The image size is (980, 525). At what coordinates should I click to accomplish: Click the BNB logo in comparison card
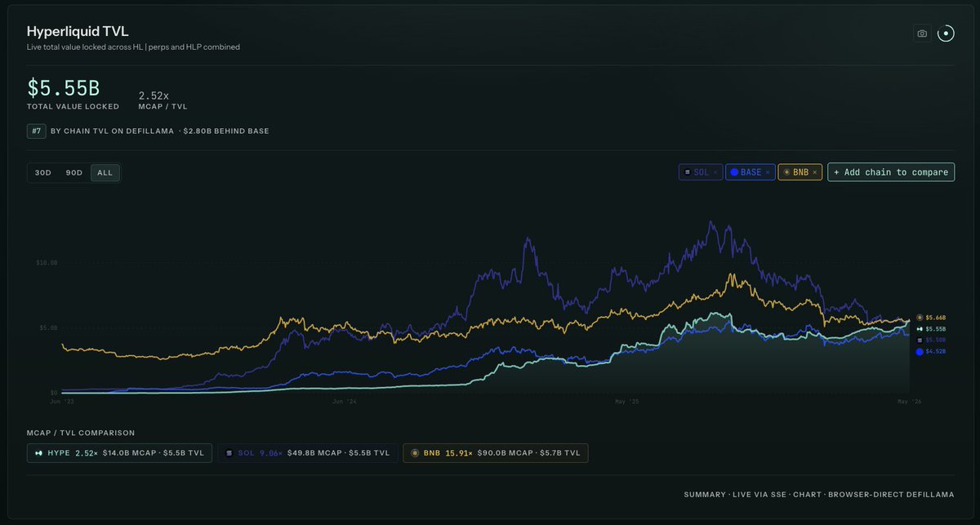(x=415, y=452)
